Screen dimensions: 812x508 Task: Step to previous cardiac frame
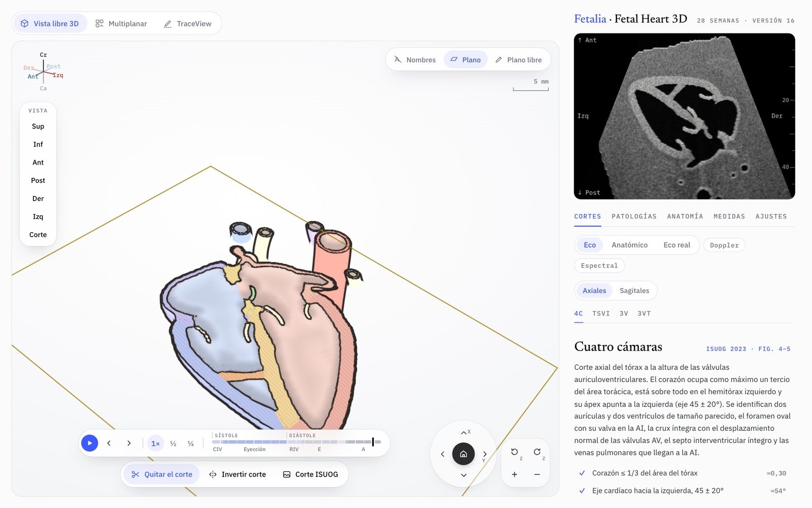coord(109,443)
